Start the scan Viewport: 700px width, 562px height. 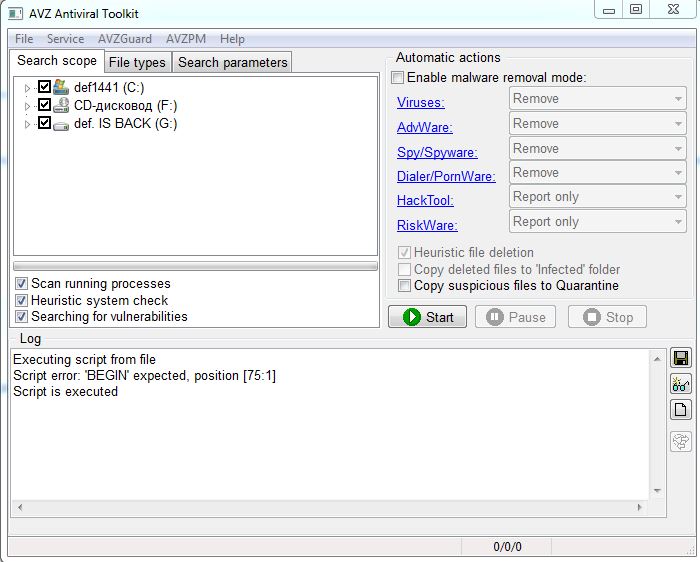coord(427,317)
